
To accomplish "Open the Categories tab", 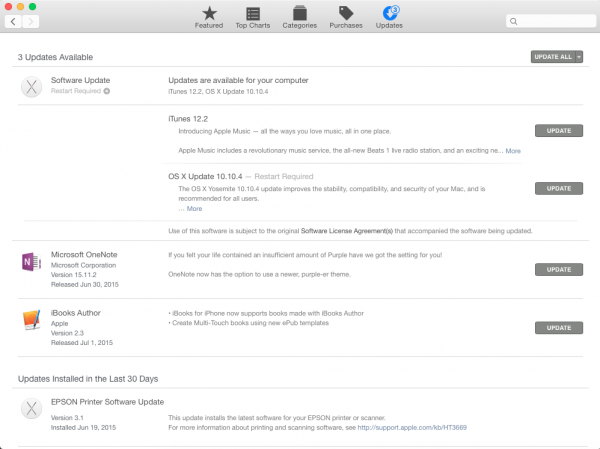I will point(300,18).
